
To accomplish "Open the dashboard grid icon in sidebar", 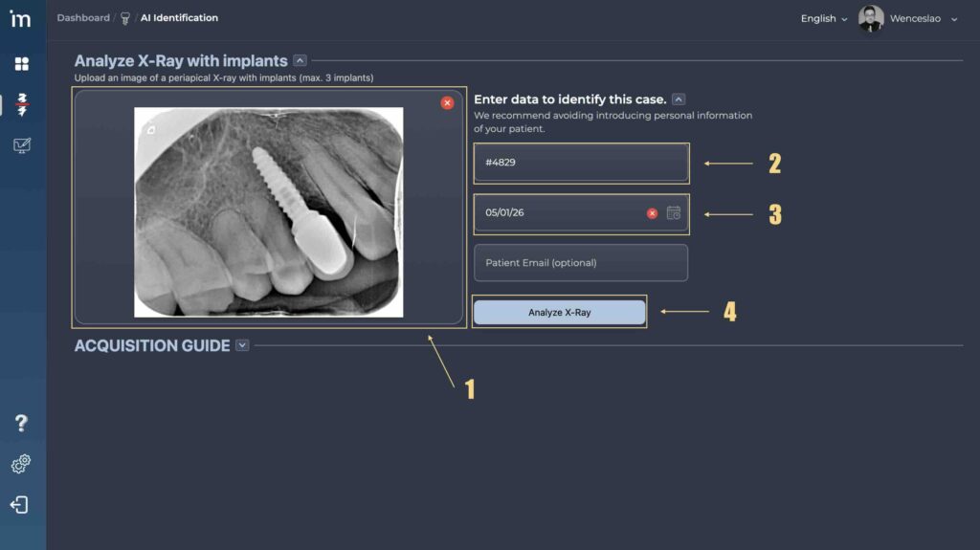I will (21, 64).
